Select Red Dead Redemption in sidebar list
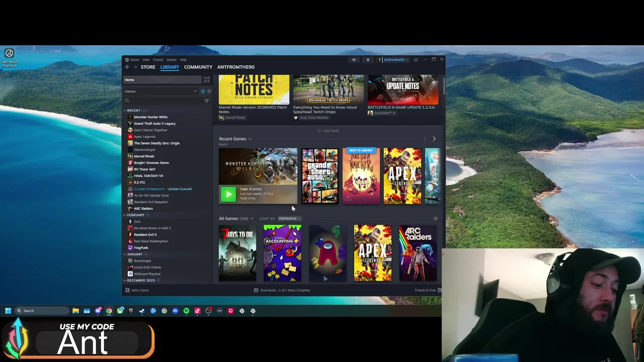Image resolution: width=644 pixels, height=362 pixels. (150, 241)
